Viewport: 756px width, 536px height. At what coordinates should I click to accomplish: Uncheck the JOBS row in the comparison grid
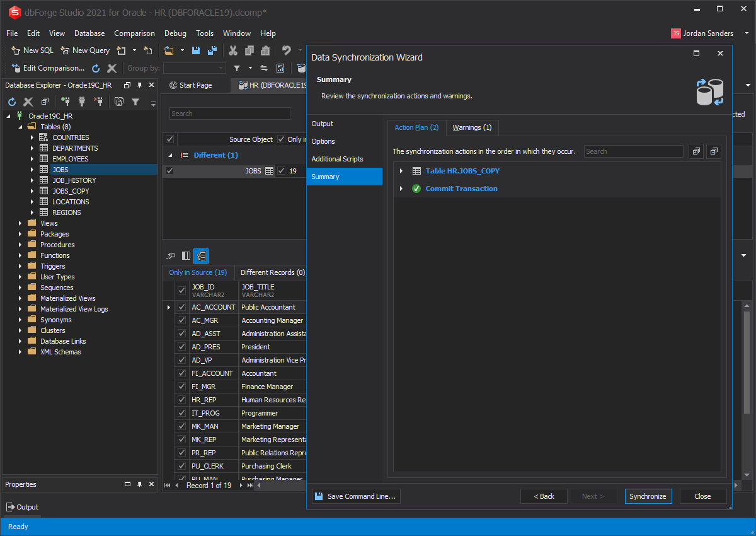pyautogui.click(x=169, y=170)
